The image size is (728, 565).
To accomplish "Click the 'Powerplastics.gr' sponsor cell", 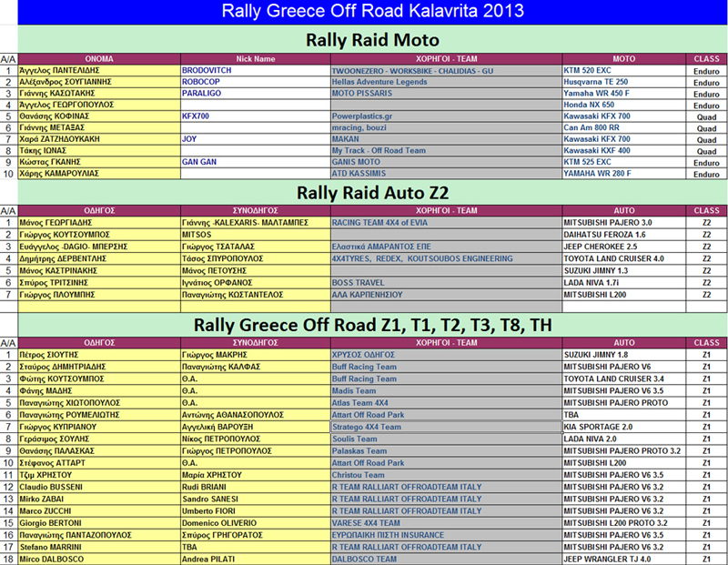I will [x=446, y=116].
